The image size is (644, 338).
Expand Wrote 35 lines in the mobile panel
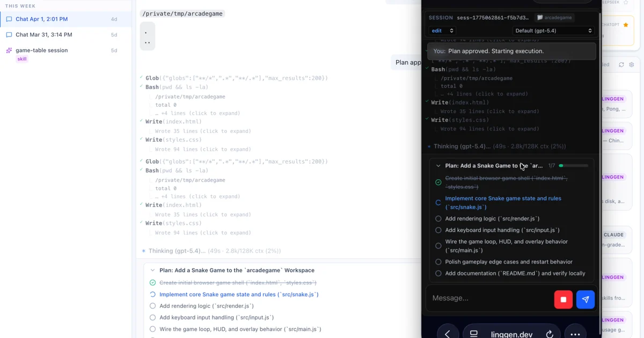pyautogui.click(x=489, y=112)
